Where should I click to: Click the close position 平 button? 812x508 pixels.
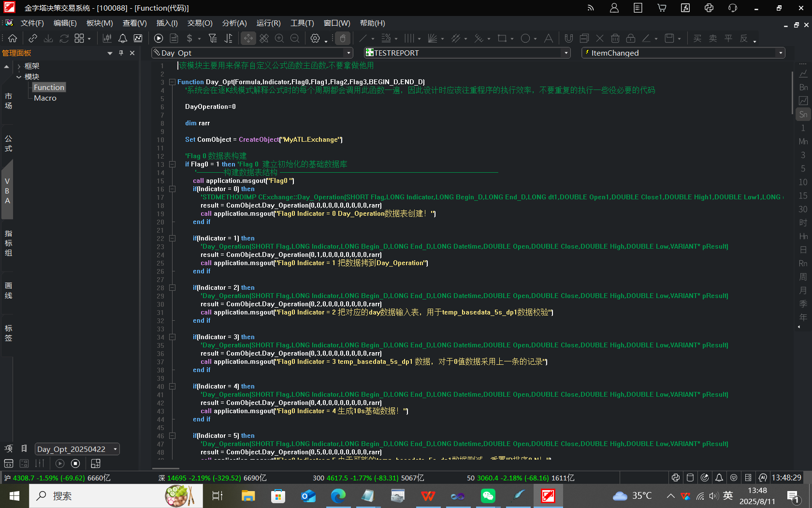click(728, 38)
